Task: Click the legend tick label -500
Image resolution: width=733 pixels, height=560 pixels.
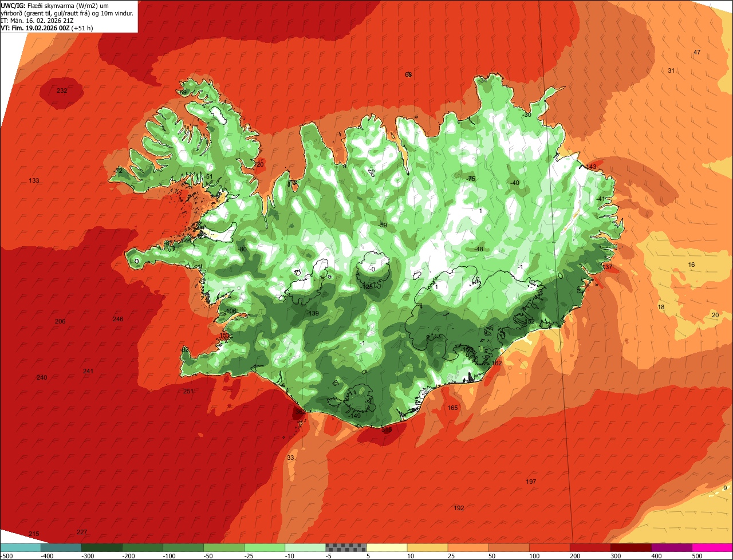Action: [x=7, y=556]
